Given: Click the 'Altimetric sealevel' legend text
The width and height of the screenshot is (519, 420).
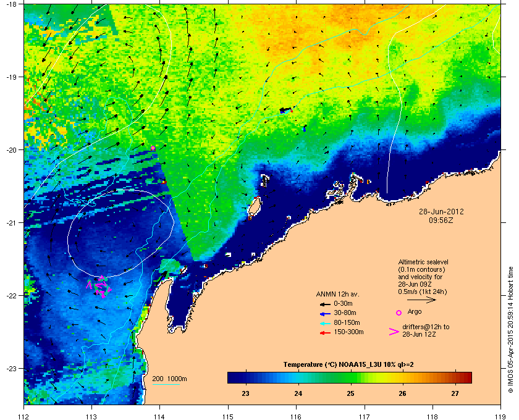Looking at the screenshot, I should coord(423,262).
